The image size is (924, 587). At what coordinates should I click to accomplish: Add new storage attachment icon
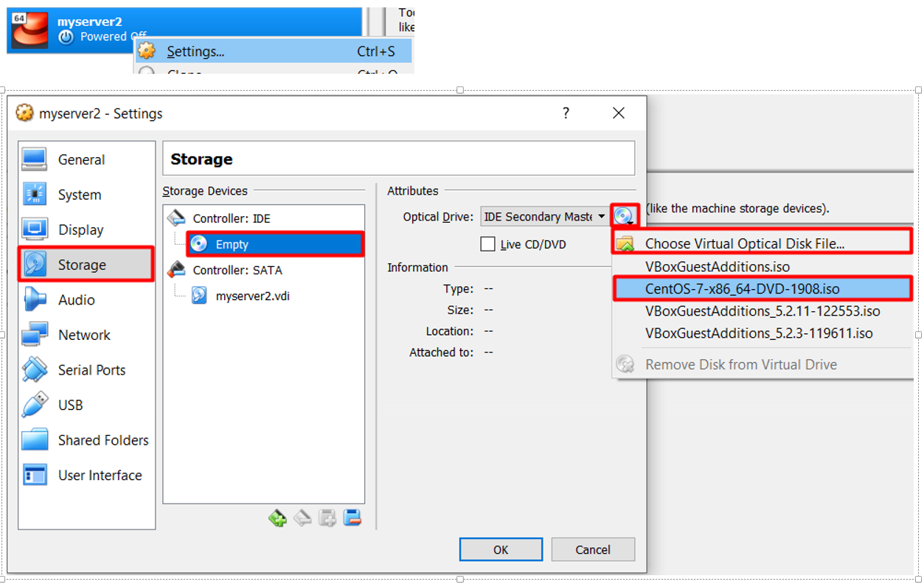point(327,518)
